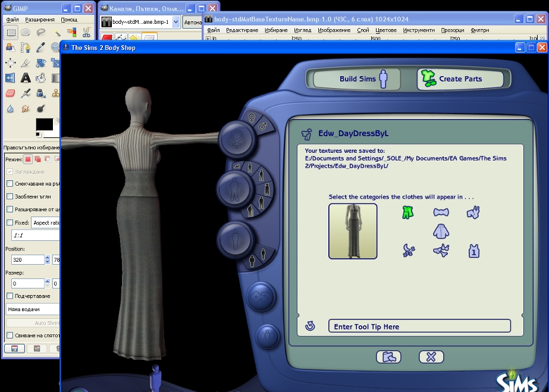Toggle the Athletic jersey category icon
The width and height of the screenshot is (549, 392).
[x=473, y=251]
